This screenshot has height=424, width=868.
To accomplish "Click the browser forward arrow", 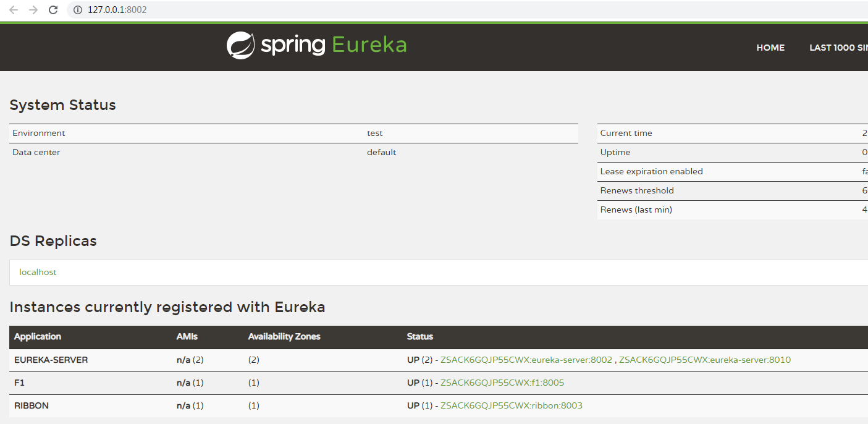I will [x=33, y=10].
